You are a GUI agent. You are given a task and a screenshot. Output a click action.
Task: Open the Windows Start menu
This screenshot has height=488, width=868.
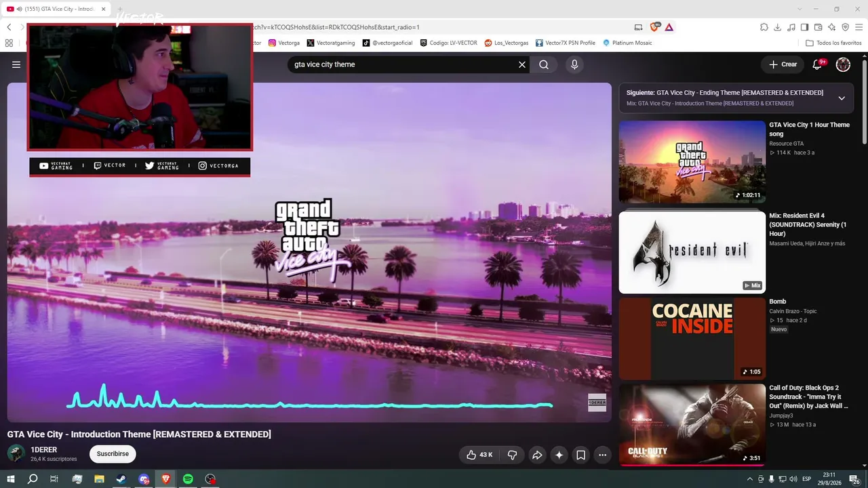pos(11,479)
